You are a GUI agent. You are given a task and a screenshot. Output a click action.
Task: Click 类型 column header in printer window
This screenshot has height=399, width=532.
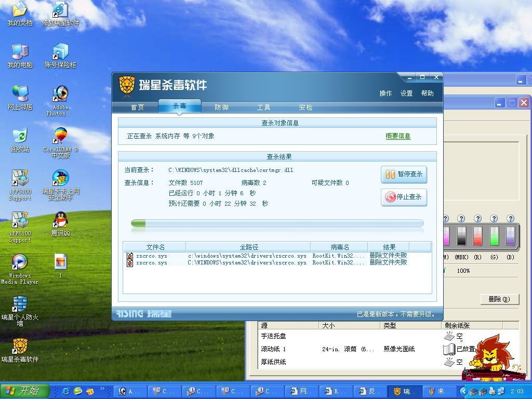point(410,326)
